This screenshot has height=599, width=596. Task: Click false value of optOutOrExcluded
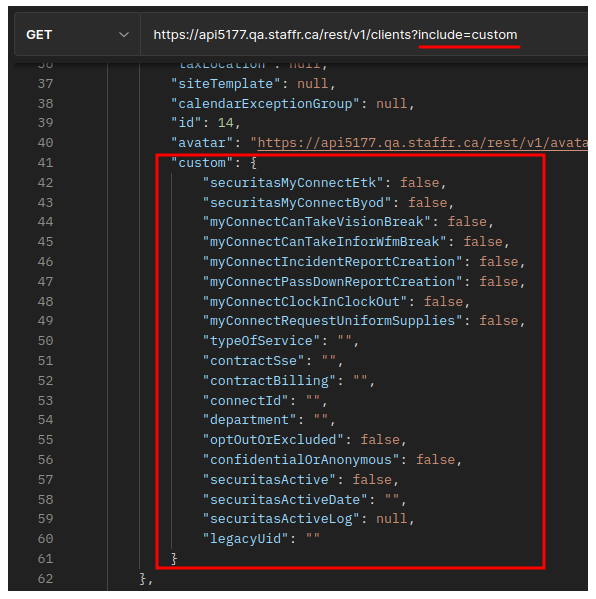[380, 440]
